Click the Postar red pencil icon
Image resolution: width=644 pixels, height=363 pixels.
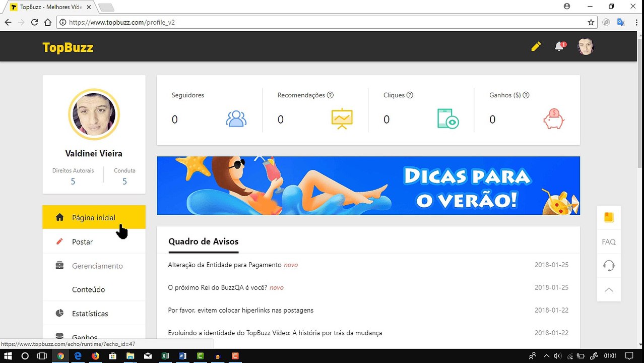(59, 241)
